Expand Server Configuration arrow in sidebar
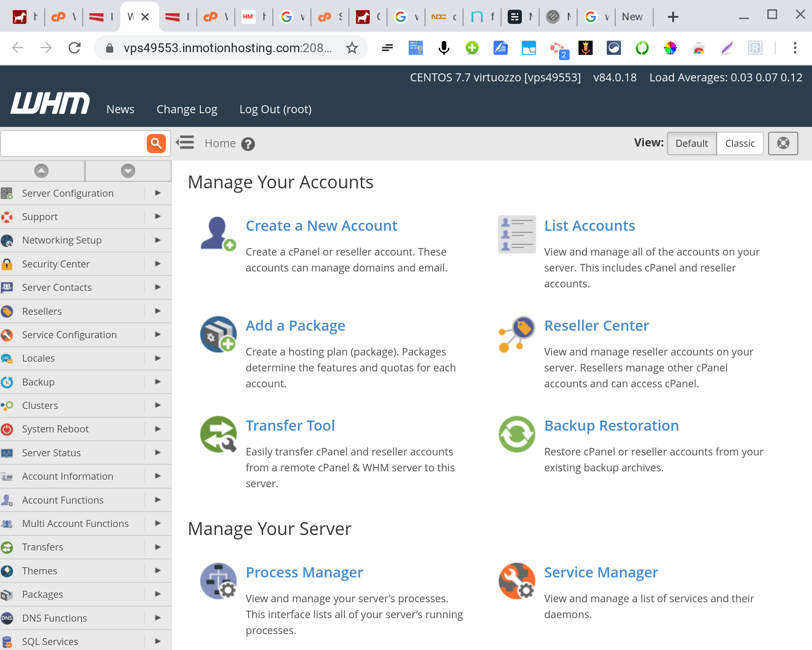Screen dimensions: 812x650 click(x=158, y=193)
